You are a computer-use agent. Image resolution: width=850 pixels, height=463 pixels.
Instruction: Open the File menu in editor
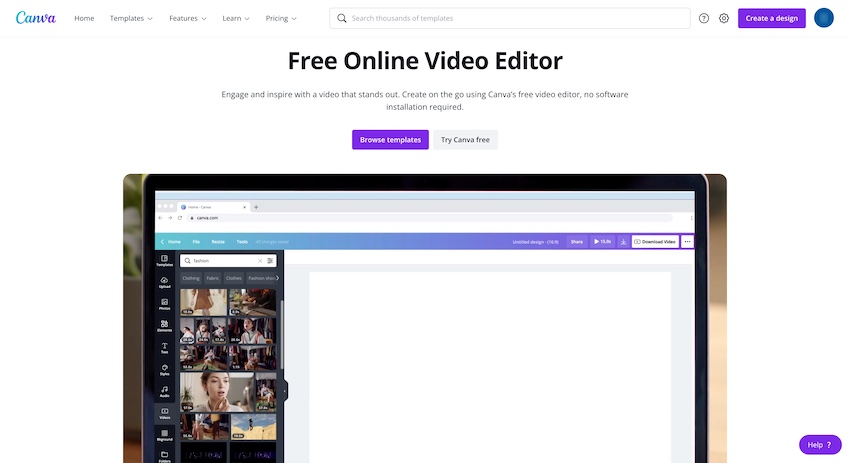[x=196, y=242]
